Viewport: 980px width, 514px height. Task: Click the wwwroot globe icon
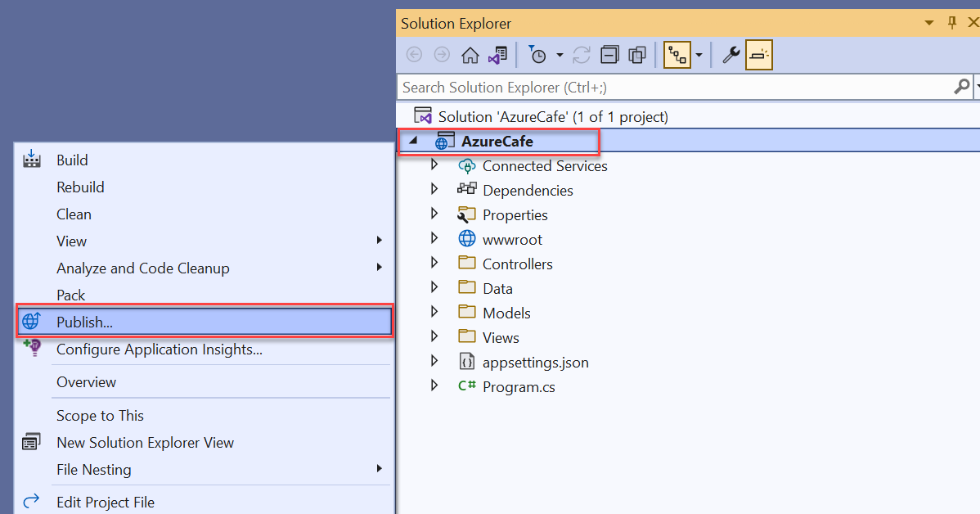click(467, 238)
